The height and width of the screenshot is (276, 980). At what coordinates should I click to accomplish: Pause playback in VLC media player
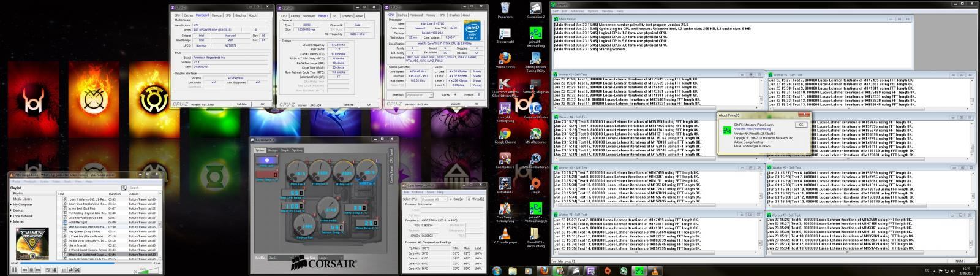tap(14, 270)
